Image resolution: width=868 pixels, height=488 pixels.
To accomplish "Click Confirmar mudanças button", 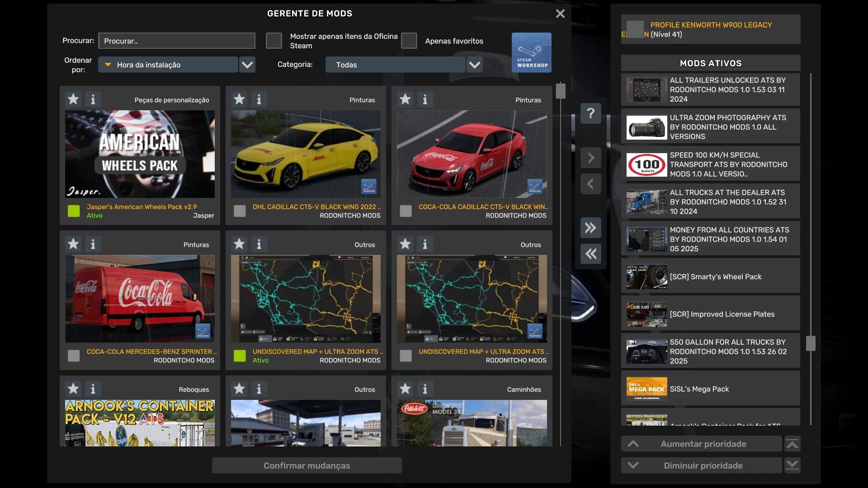I will pos(307,465).
